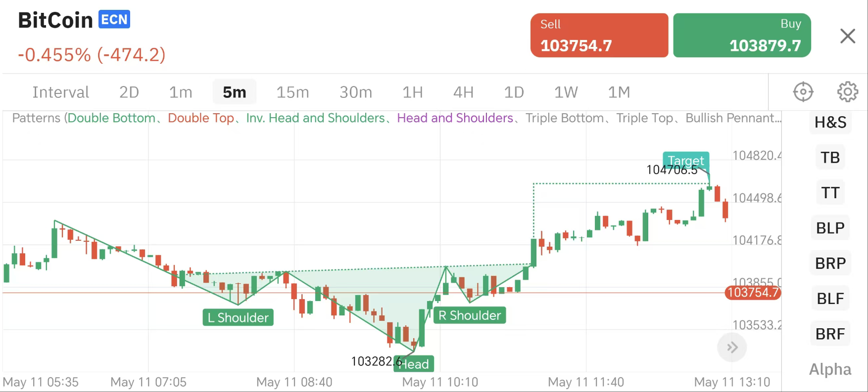
Task: Close the BitCoin chart panel
Action: pyautogui.click(x=847, y=36)
